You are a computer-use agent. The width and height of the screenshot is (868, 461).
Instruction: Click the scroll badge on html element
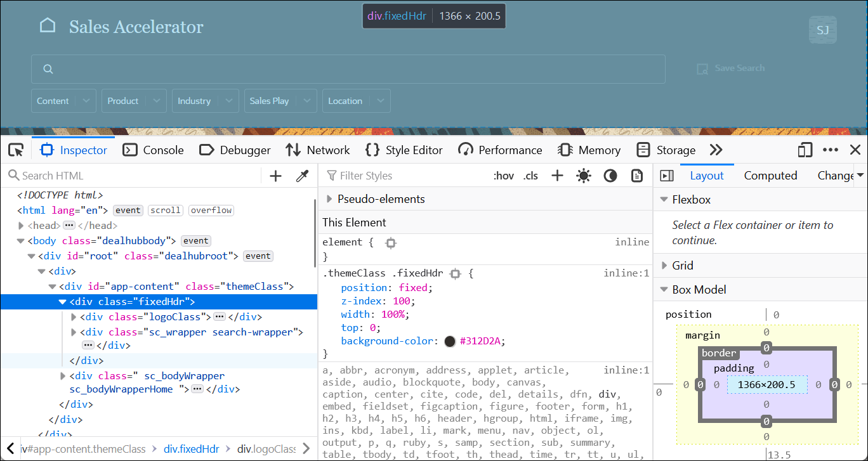(165, 210)
